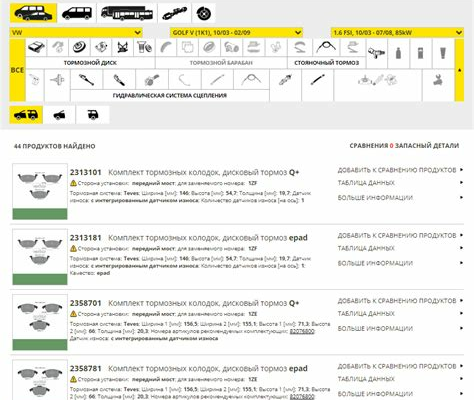Open СРАВНЕНИЯ 0 ЗАПАСНЫЙ ДЕТАЛИ comparison link

(404, 146)
